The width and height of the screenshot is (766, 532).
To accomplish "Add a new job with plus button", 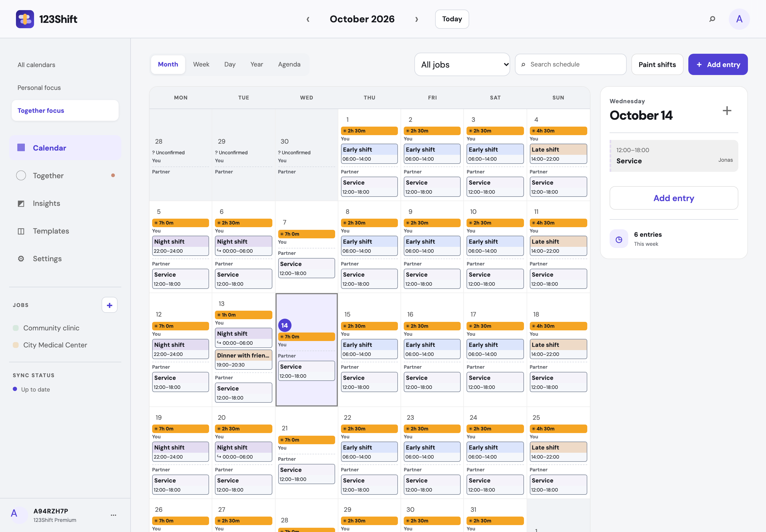I will coord(109,305).
